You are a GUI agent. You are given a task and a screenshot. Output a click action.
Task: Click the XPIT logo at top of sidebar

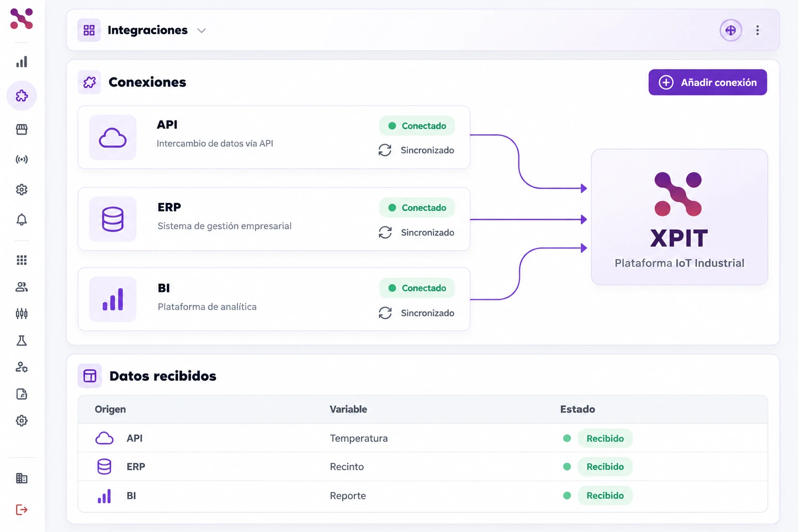(21, 19)
